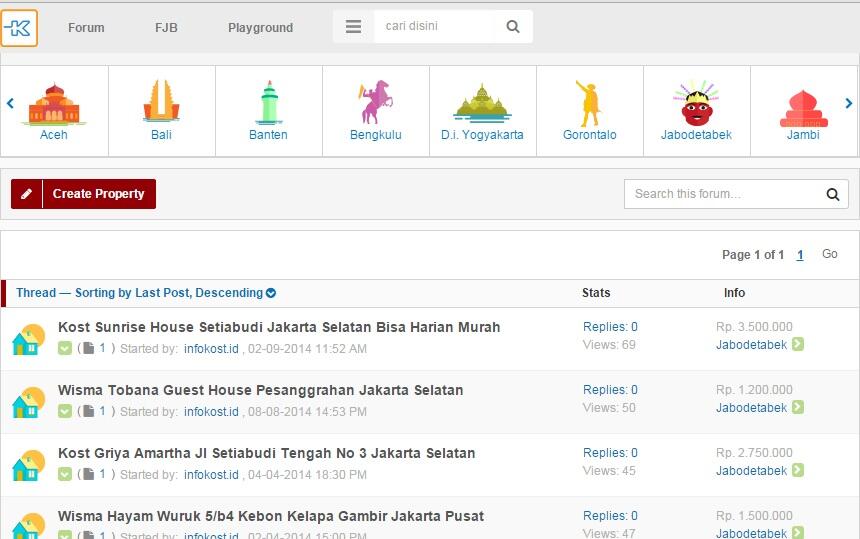
Task: Select the Aceh mosque icon
Action: click(x=54, y=104)
